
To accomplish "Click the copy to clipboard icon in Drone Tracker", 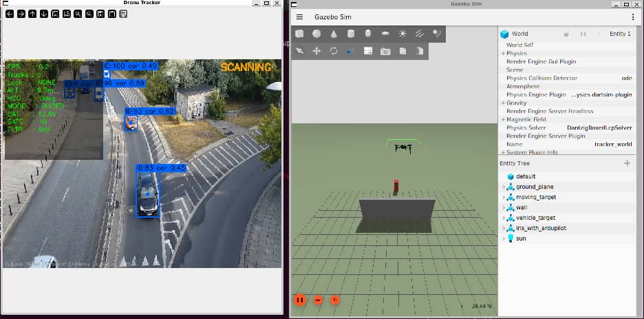I will click(111, 14).
